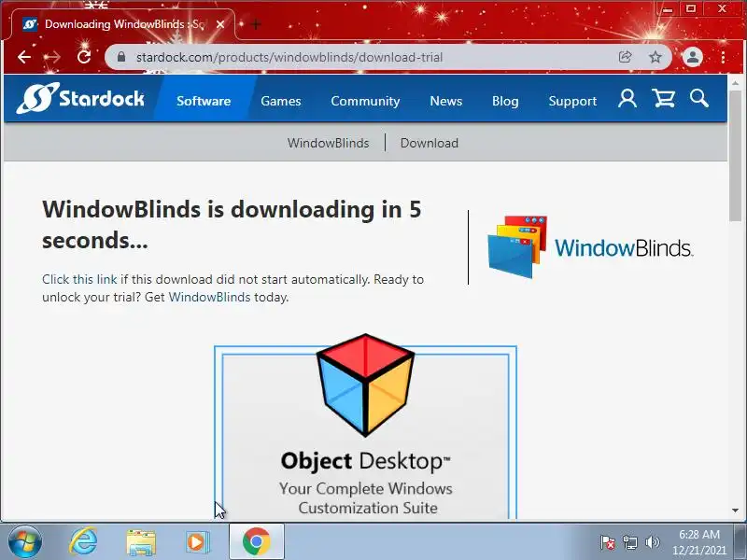The image size is (747, 560).
Task: Open the Games menu
Action: [x=281, y=101]
